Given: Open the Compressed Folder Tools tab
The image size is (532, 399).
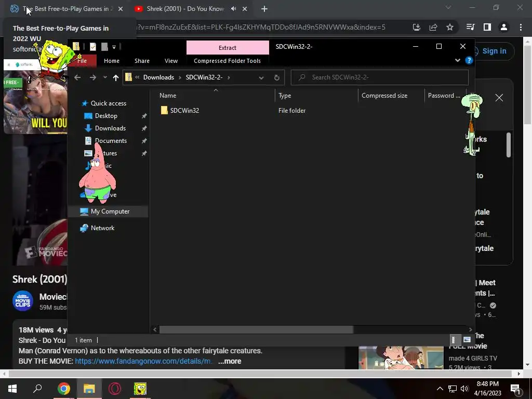Looking at the screenshot, I should 228,61.
